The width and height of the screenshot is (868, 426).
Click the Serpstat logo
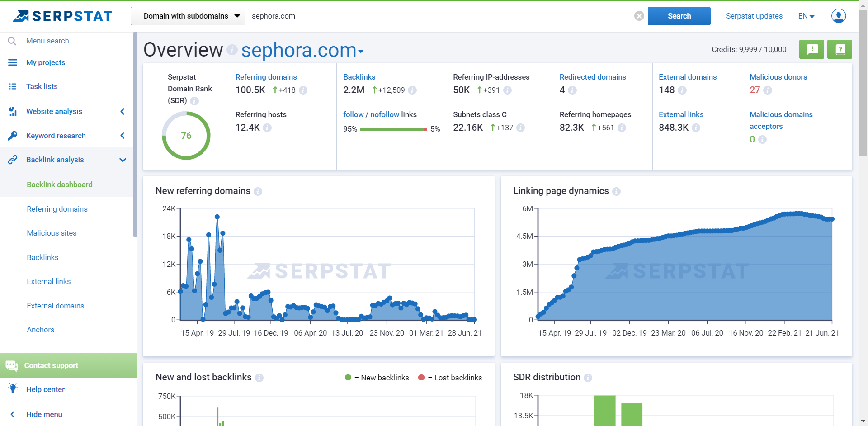[x=62, y=16]
